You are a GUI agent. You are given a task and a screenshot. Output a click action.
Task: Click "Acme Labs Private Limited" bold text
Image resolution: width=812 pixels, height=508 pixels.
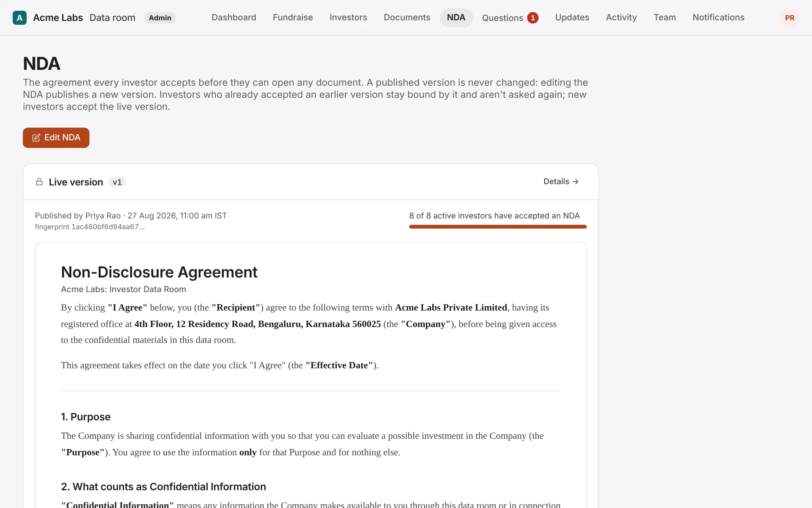451,308
